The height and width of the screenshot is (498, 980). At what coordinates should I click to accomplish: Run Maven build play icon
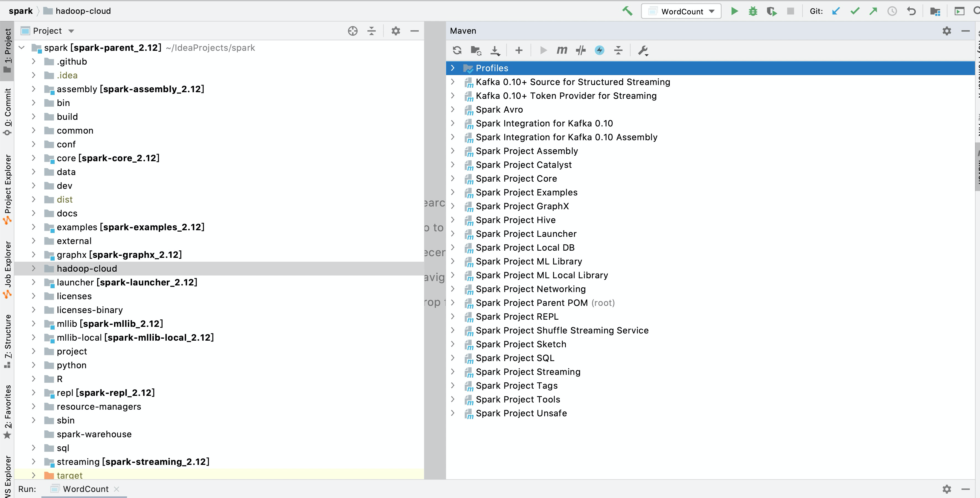tap(543, 50)
